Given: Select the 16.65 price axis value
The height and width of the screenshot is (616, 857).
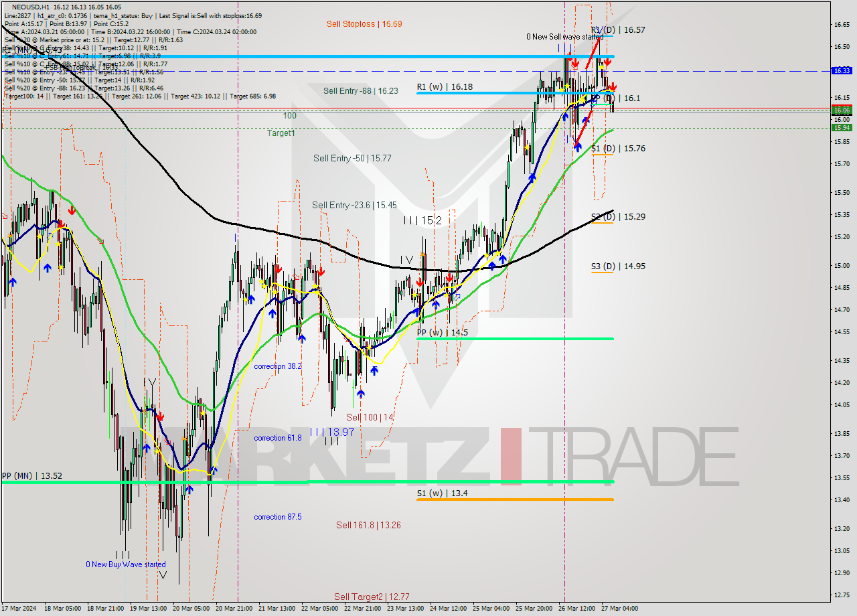Looking at the screenshot, I should tap(842, 25).
